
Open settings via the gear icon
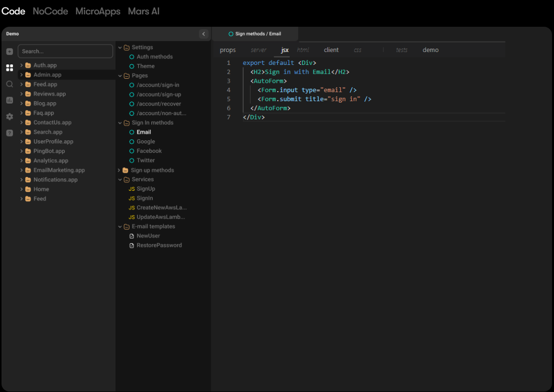[9, 116]
